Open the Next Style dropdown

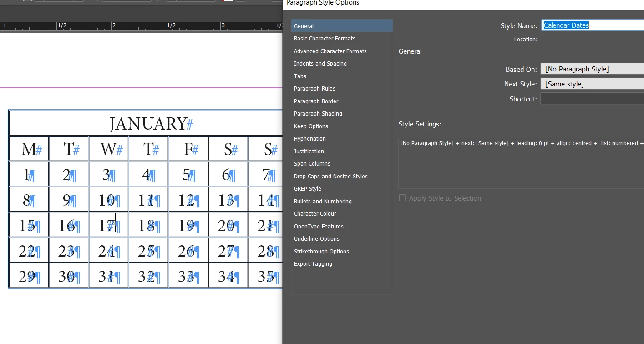[592, 84]
